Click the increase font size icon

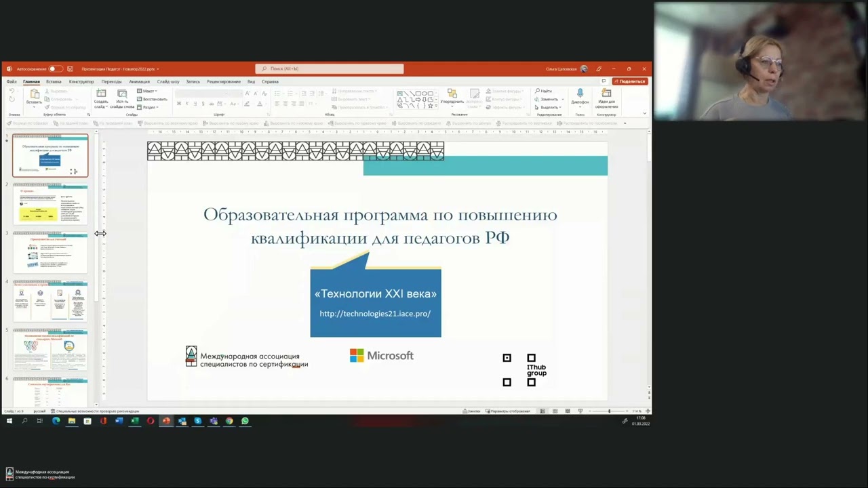pos(248,94)
